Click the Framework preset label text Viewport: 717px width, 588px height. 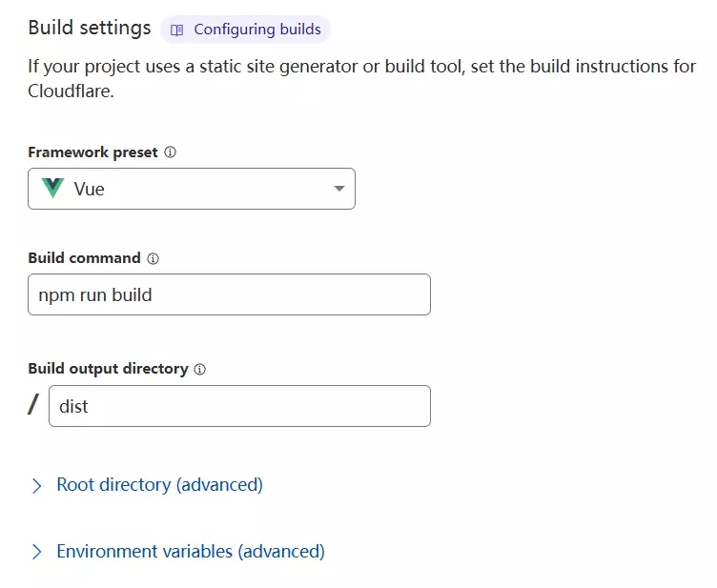92,152
